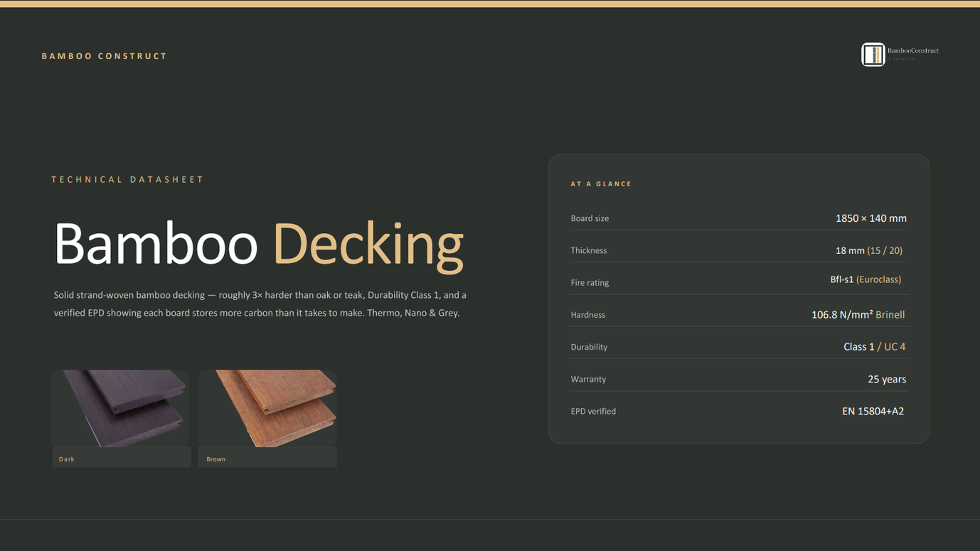Click the 25 years warranty value
The image size is (980, 551).
tap(887, 380)
